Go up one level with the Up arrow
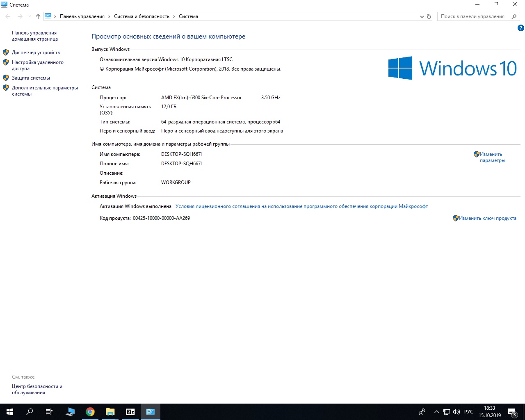This screenshot has height=420, width=525. [x=38, y=16]
